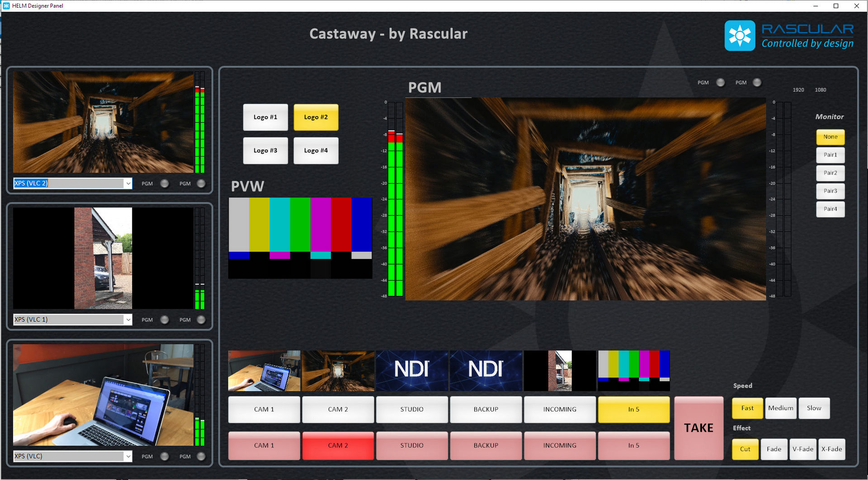Choose the Cut effect
The image size is (868, 480).
(x=745, y=449)
